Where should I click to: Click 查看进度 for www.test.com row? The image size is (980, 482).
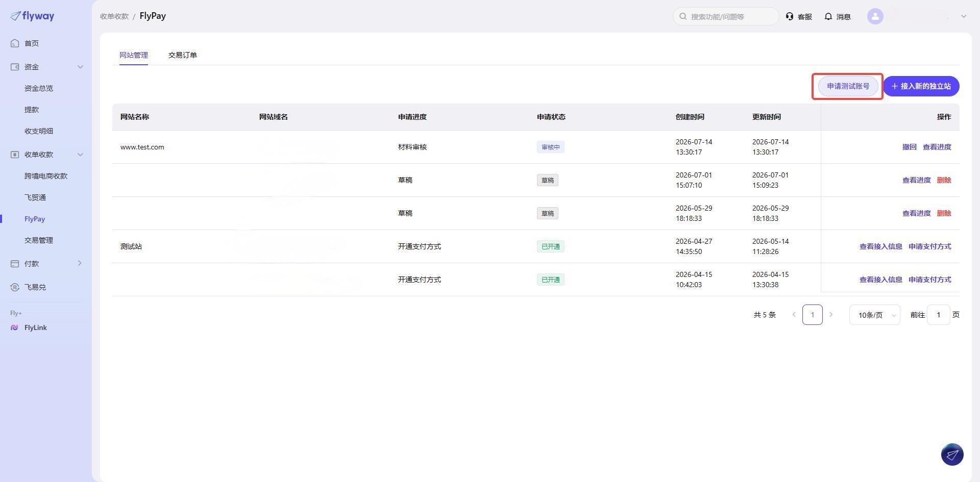pyautogui.click(x=937, y=147)
